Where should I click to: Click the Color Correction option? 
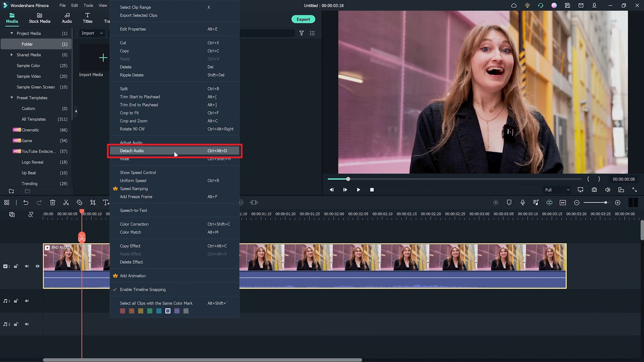click(134, 224)
